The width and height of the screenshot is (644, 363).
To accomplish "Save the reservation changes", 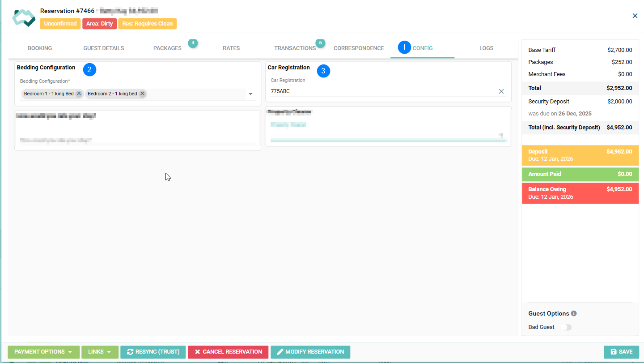I will coord(621,352).
